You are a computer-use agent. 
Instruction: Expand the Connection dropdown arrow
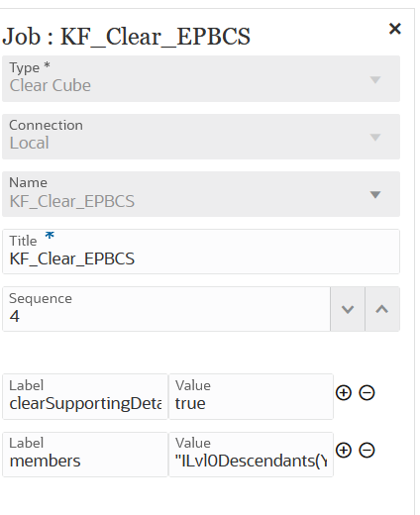(x=375, y=137)
